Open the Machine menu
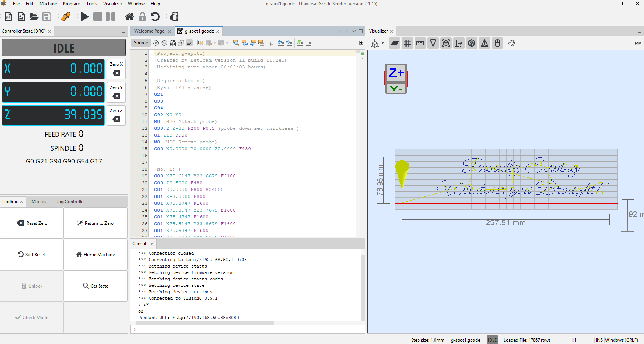The width and height of the screenshot is (644, 344). pyautogui.click(x=48, y=4)
